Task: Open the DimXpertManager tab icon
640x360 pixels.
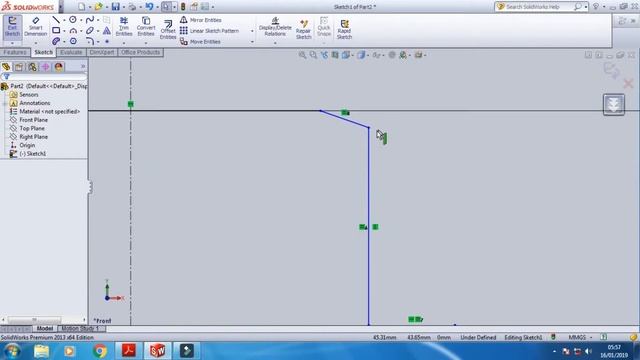Action: click(x=45, y=67)
